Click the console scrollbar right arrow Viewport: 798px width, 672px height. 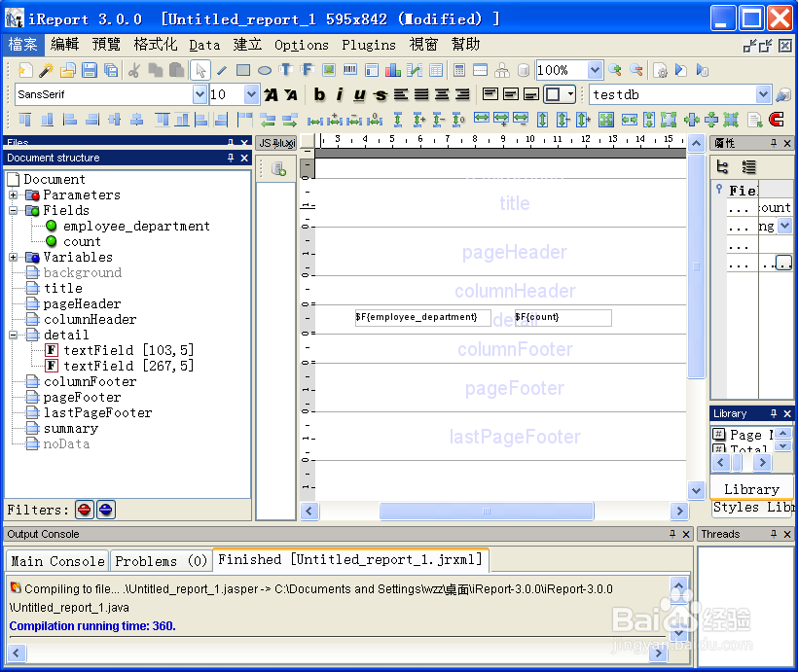(659, 653)
